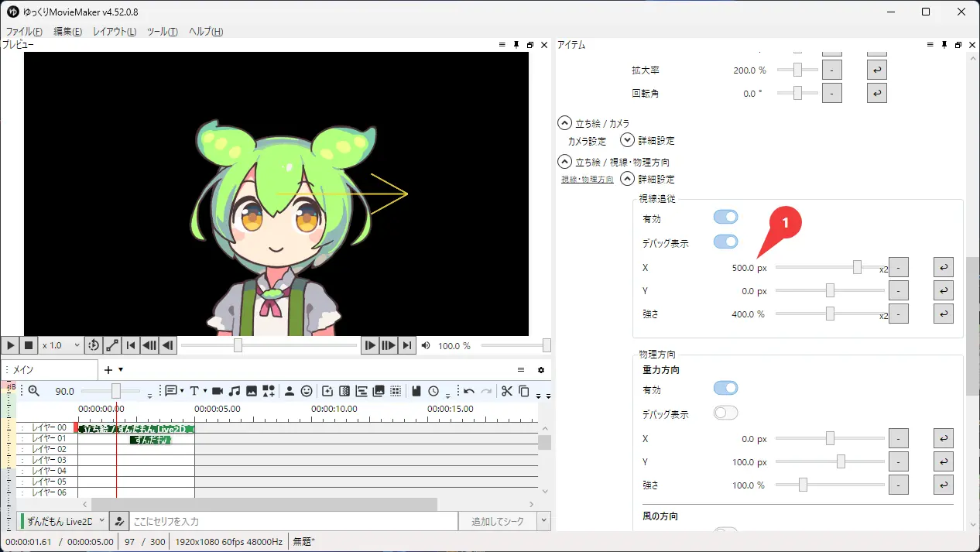Collapse the 立ち絵 / カメラ section
980x552 pixels.
click(x=564, y=123)
